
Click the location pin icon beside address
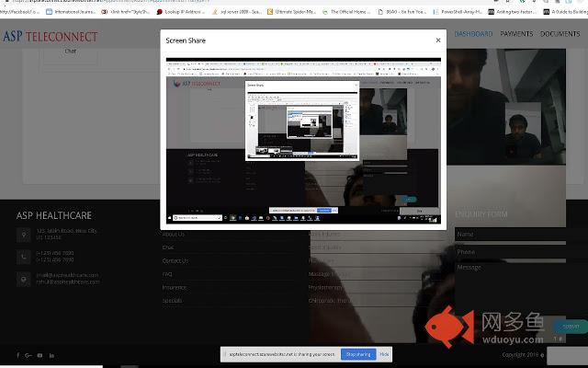point(24,235)
